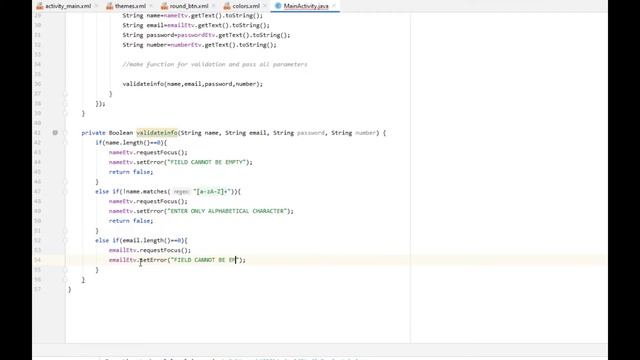Select the round_btn.xml tab
This screenshot has width=640, height=360.
click(189, 6)
